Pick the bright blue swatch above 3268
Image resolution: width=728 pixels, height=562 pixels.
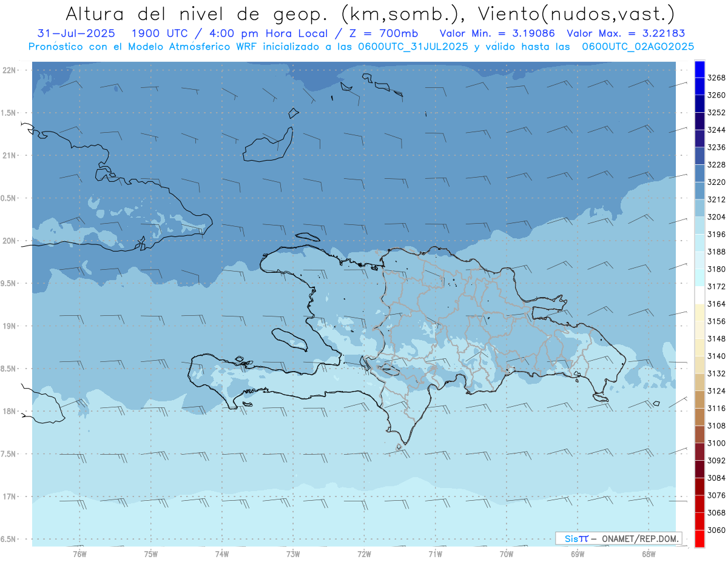[x=699, y=69]
